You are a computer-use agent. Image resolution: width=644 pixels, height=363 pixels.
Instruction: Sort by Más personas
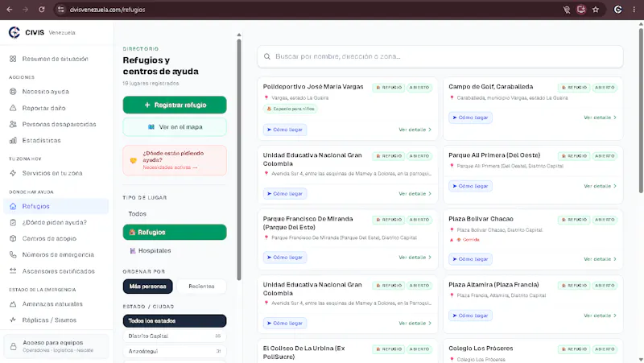[x=147, y=287]
